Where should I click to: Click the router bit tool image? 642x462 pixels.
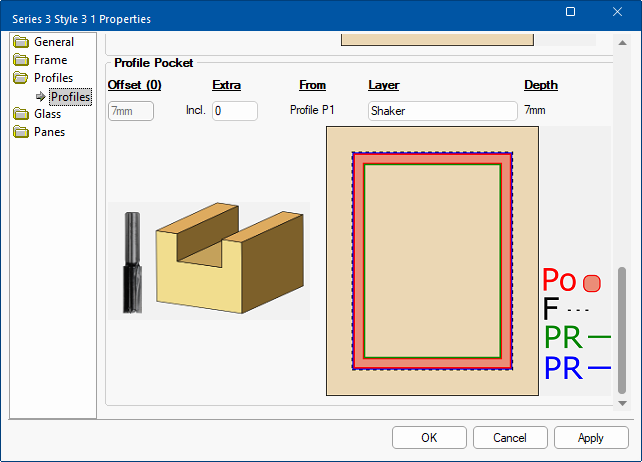132,263
